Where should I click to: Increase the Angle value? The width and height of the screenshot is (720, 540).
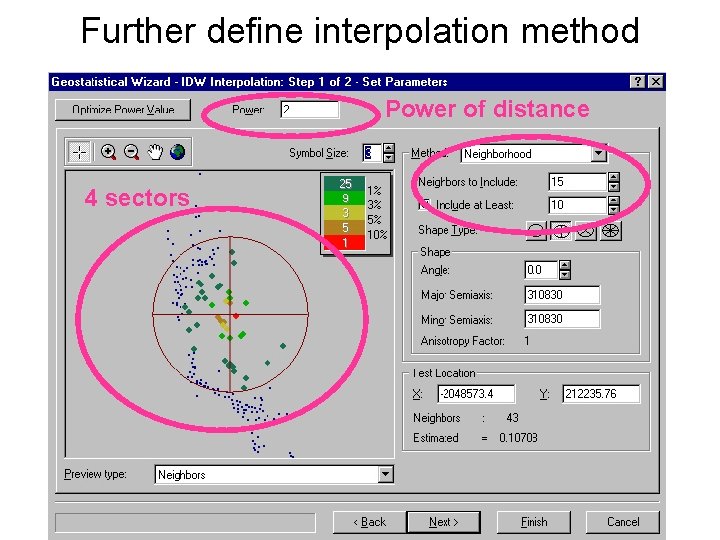point(565,265)
